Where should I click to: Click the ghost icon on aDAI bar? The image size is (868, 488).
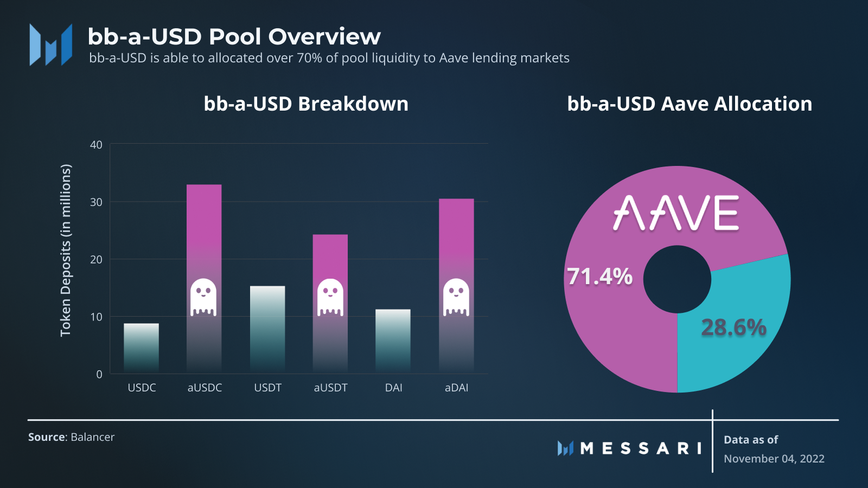pyautogui.click(x=456, y=297)
